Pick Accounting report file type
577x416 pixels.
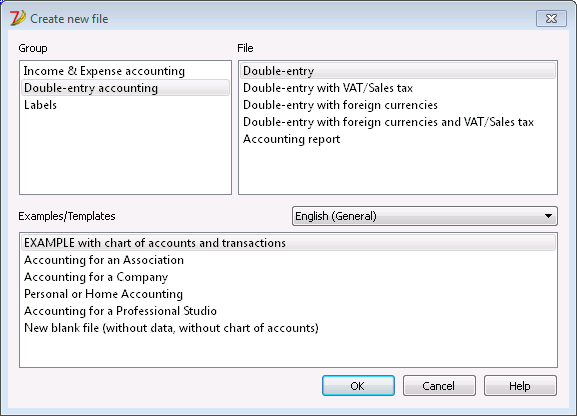pos(398,139)
